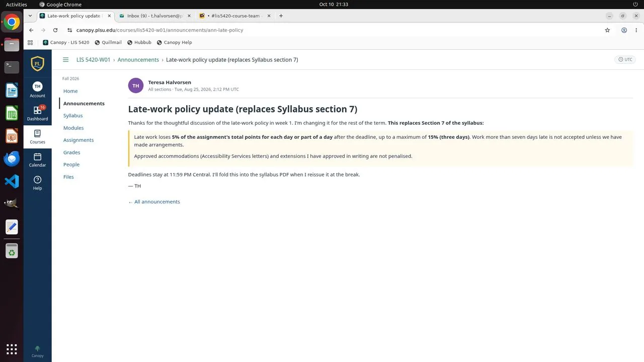Open the Quillmail bookmark
644x362 pixels.
(108, 43)
